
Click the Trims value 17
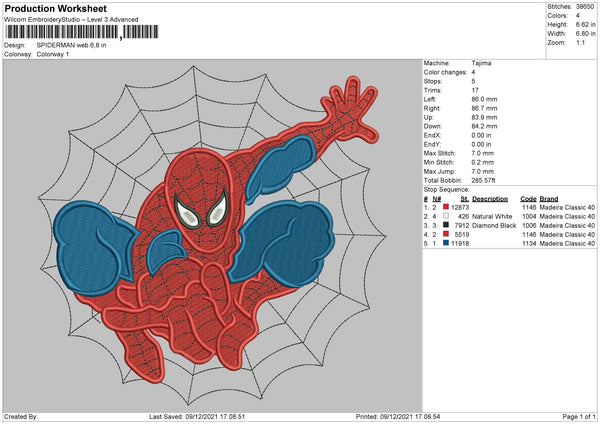click(475, 90)
